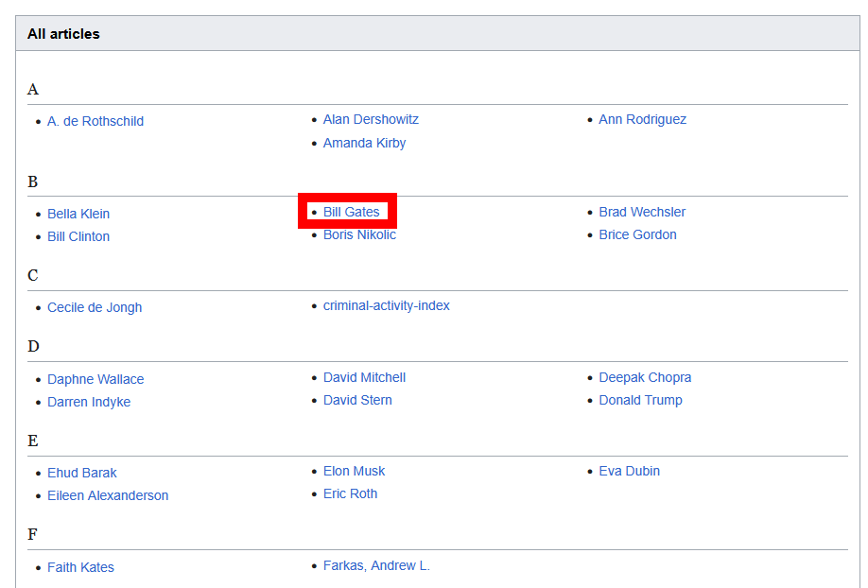
Task: Go to the Ann Rodriguez article
Action: 642,119
